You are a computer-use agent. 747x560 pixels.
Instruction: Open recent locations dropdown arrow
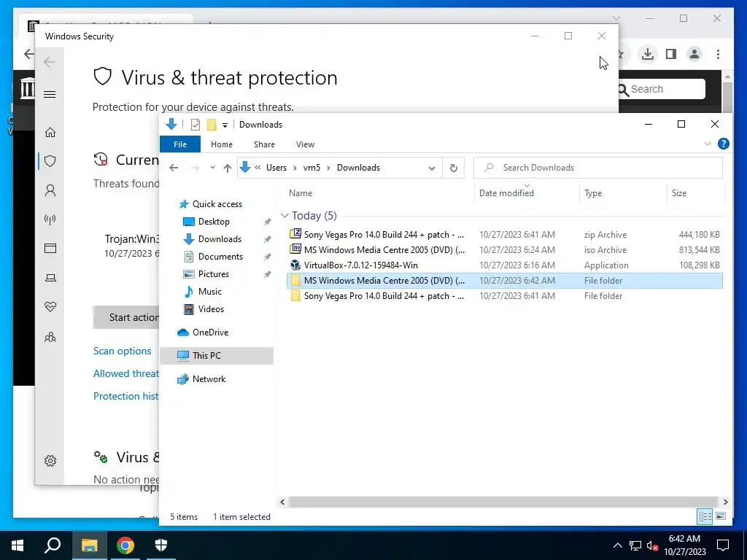[x=212, y=168]
